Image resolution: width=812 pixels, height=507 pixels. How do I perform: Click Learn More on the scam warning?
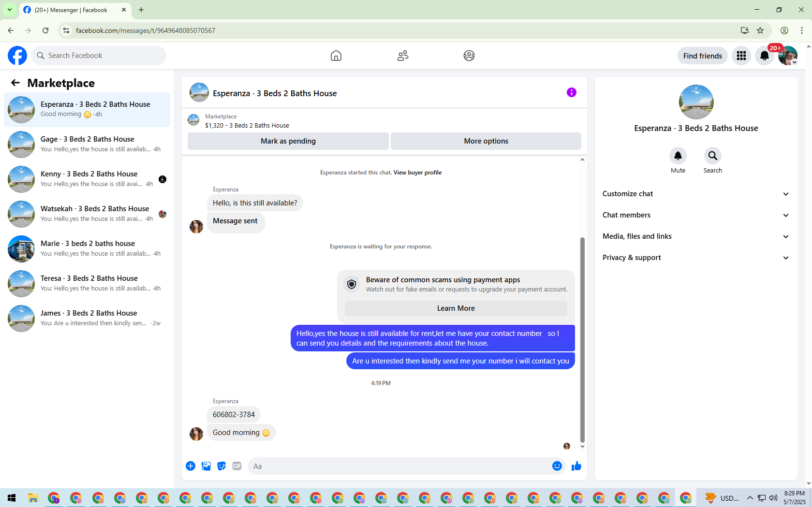point(456,308)
